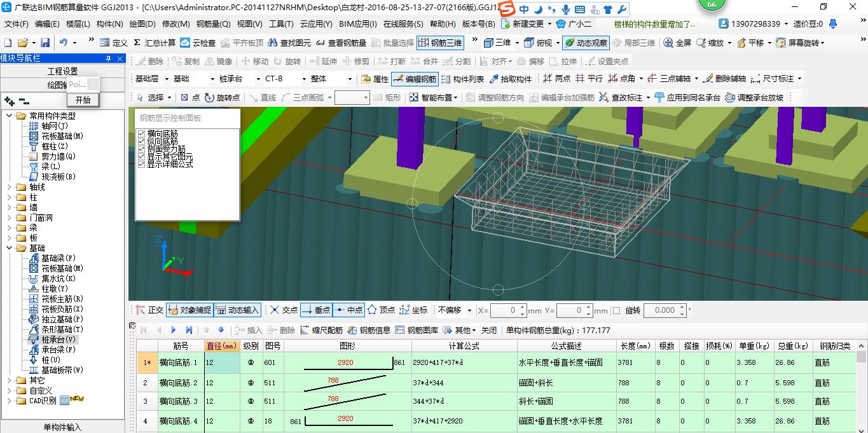
Task: Collapse 常用构件类型 tree node
Action: 10,116
